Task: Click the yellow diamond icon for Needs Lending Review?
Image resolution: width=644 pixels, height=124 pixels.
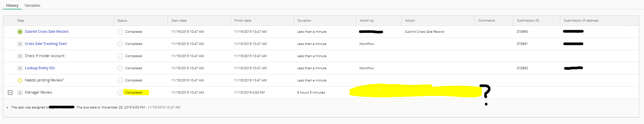Action: coord(20,80)
